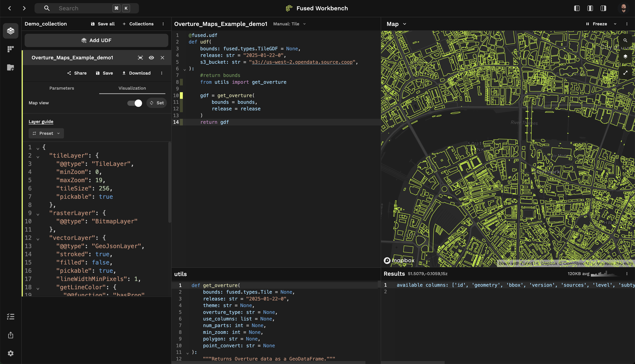Open the file explorer folder sidebar icon
Viewport: 635px width, 364px height.
click(x=10, y=68)
